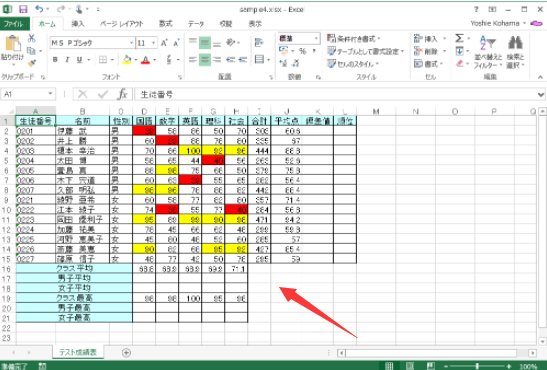Viewport: 547px width, 370px height.
Task: Click the Paste clipboard icon
Action: [x=13, y=44]
